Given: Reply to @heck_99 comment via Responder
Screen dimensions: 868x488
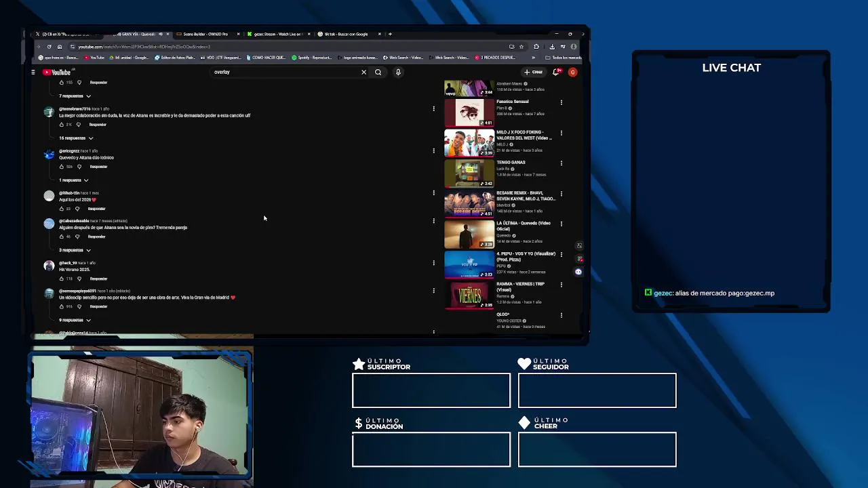Looking at the screenshot, I should (x=98, y=279).
